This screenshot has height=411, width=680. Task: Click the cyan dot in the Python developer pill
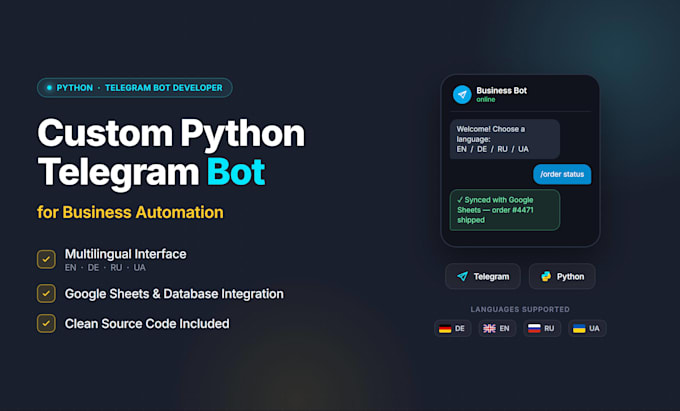coord(49,88)
